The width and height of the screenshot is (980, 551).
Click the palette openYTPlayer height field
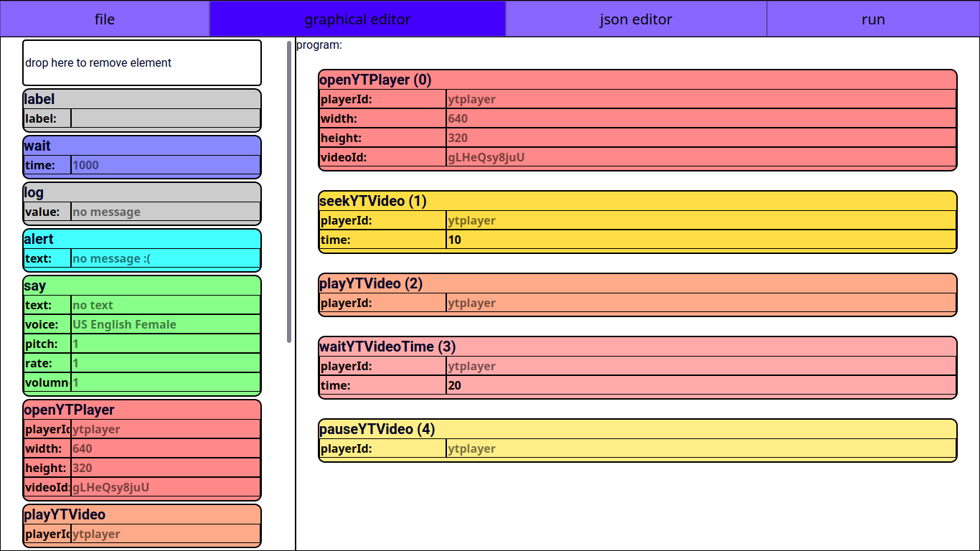coord(165,468)
